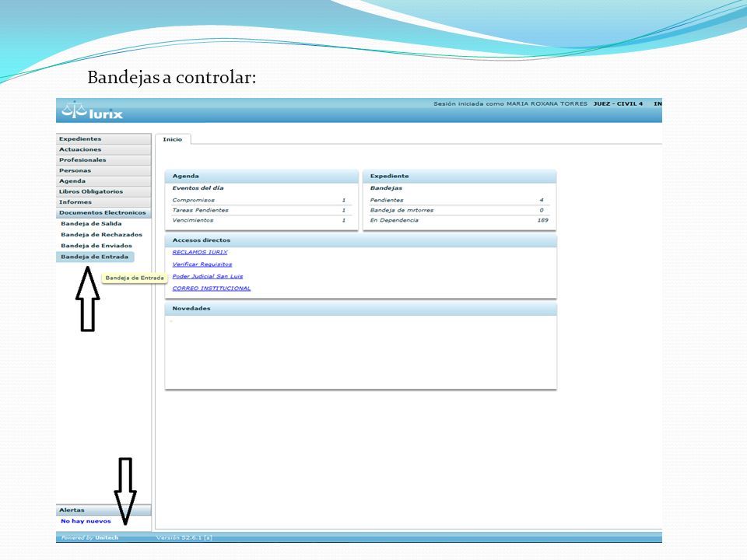Select Informes in the sidebar
The width and height of the screenshot is (747, 560).
click(103, 201)
